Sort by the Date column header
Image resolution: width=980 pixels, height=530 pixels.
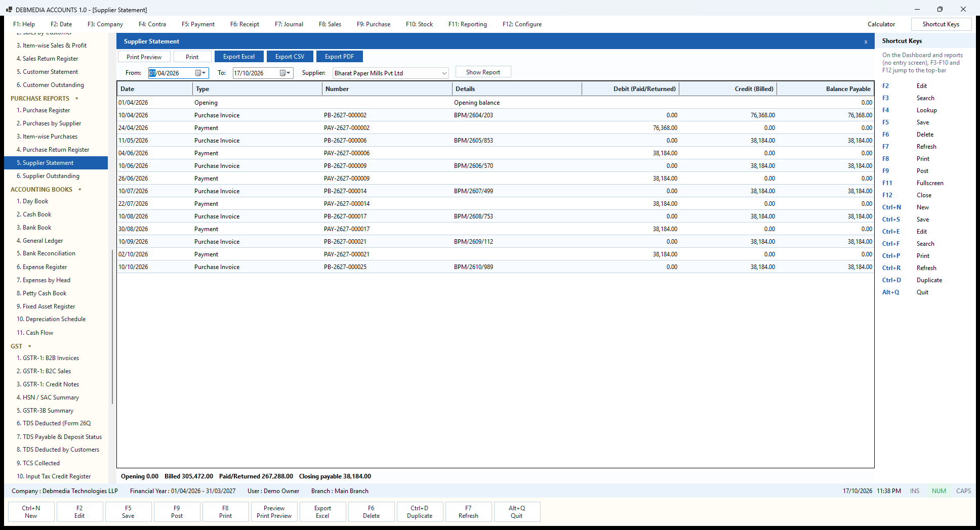155,89
